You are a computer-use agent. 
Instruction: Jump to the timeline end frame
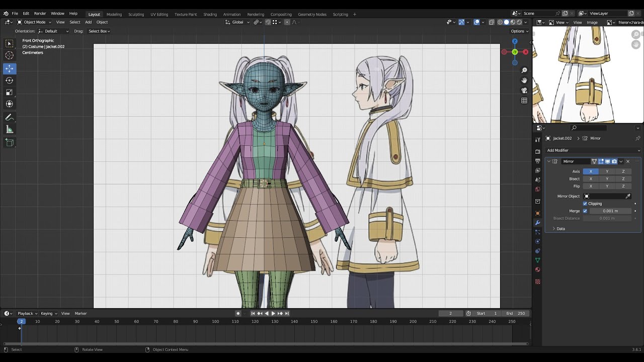(x=287, y=313)
